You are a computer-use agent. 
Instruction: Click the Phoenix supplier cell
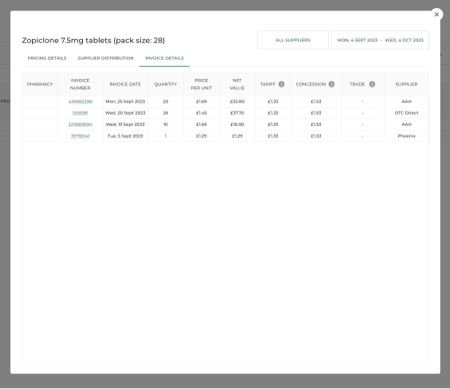[406, 136]
